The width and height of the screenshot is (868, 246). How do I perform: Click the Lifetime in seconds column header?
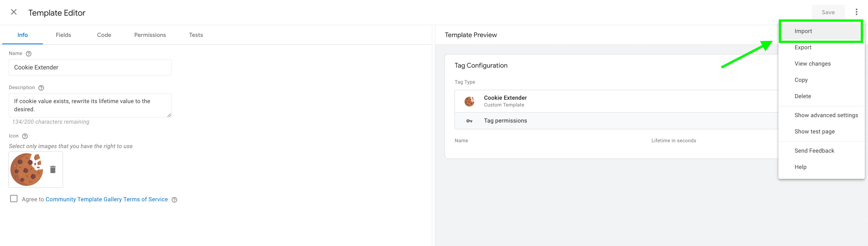[x=673, y=141]
